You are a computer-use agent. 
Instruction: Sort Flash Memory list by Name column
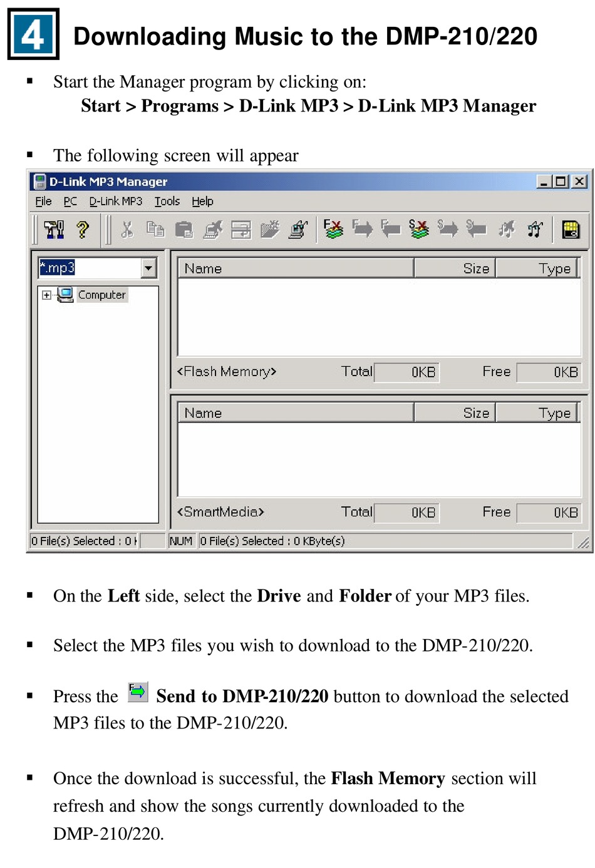pos(296,268)
